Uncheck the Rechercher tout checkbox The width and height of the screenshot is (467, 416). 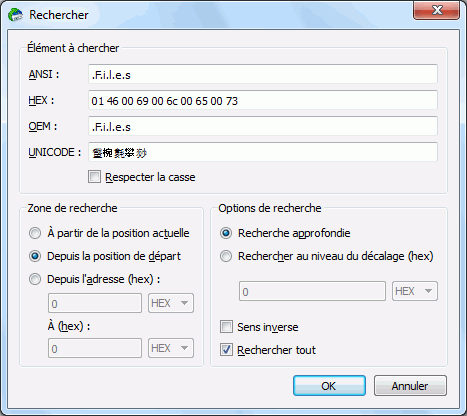click(x=226, y=350)
